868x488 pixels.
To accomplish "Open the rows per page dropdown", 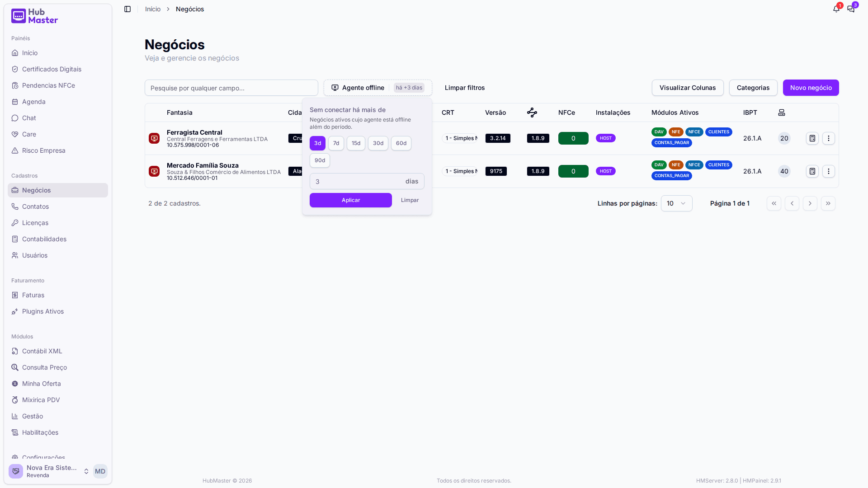I will [677, 203].
